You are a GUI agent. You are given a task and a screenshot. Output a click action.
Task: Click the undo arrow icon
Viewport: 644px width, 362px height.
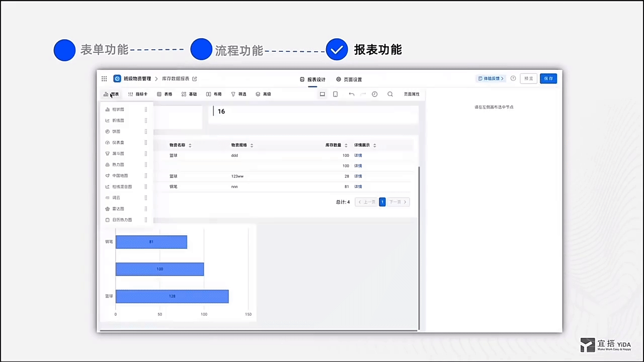[x=351, y=94]
